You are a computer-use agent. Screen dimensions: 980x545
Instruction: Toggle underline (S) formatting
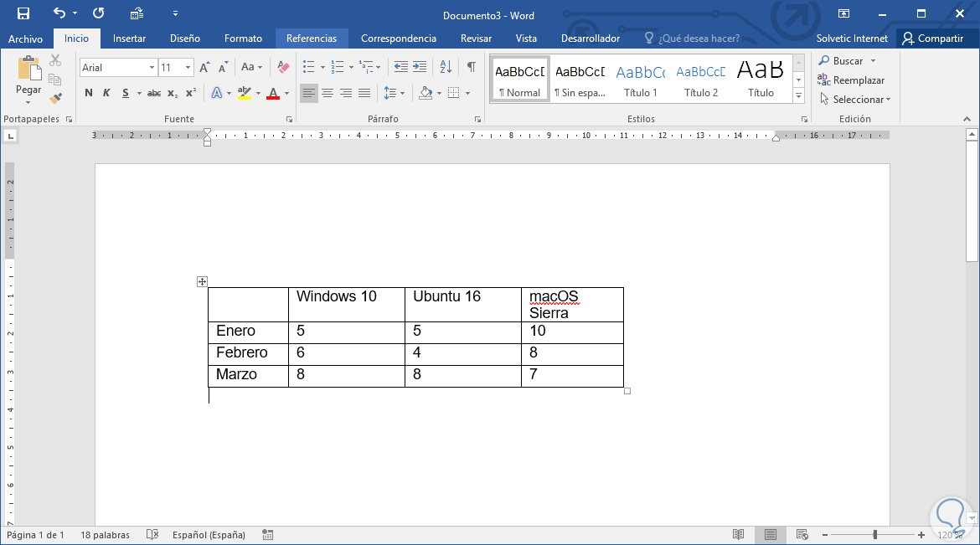tap(126, 93)
